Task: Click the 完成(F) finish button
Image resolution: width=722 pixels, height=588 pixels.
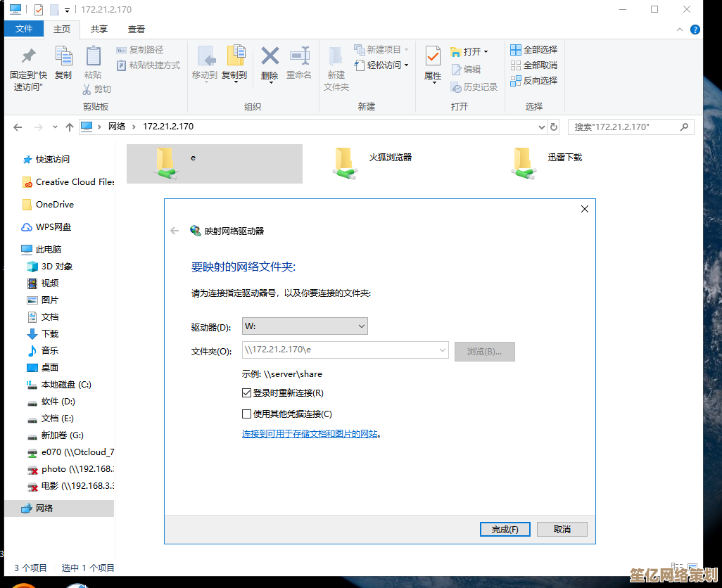Action: pos(505,530)
